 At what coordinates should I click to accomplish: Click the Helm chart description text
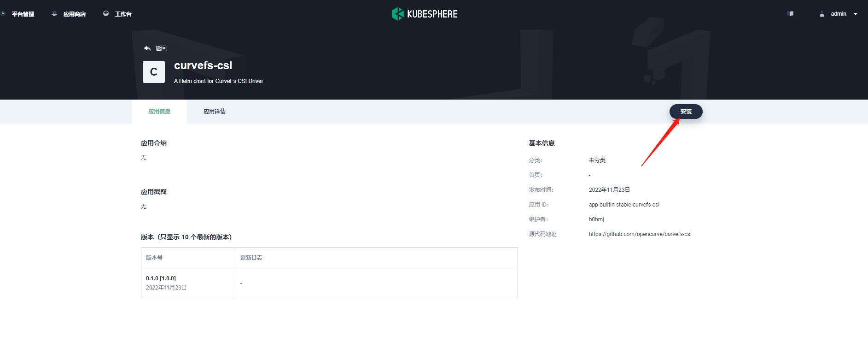219,81
